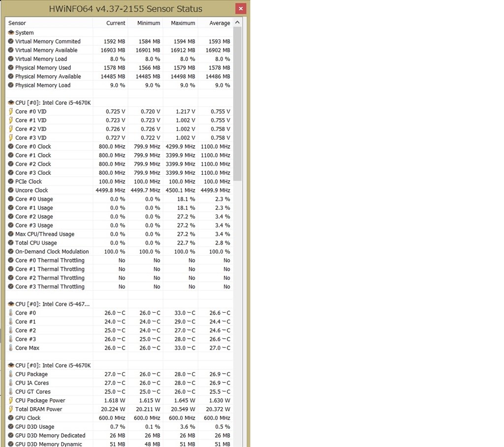This screenshot has height=447, width=504.
Task: Click the 4299.9 MHz maximum clock value
Action: [x=180, y=146]
